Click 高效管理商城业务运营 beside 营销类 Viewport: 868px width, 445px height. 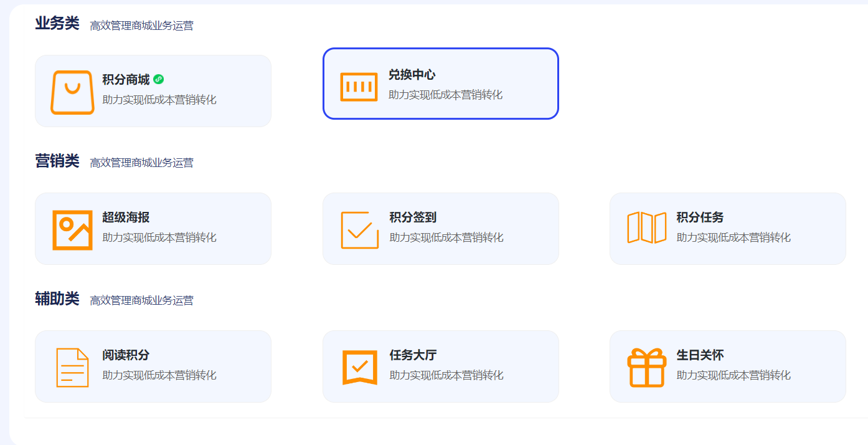tap(142, 163)
